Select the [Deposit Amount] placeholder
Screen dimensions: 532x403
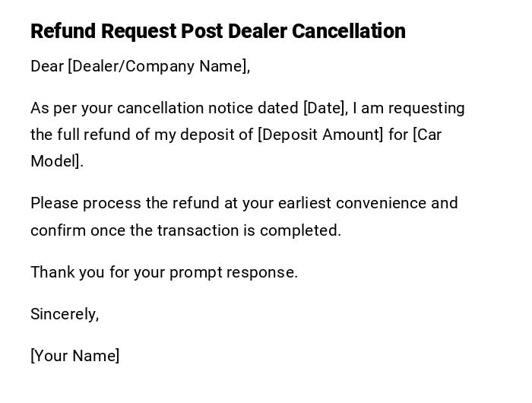tap(321, 135)
